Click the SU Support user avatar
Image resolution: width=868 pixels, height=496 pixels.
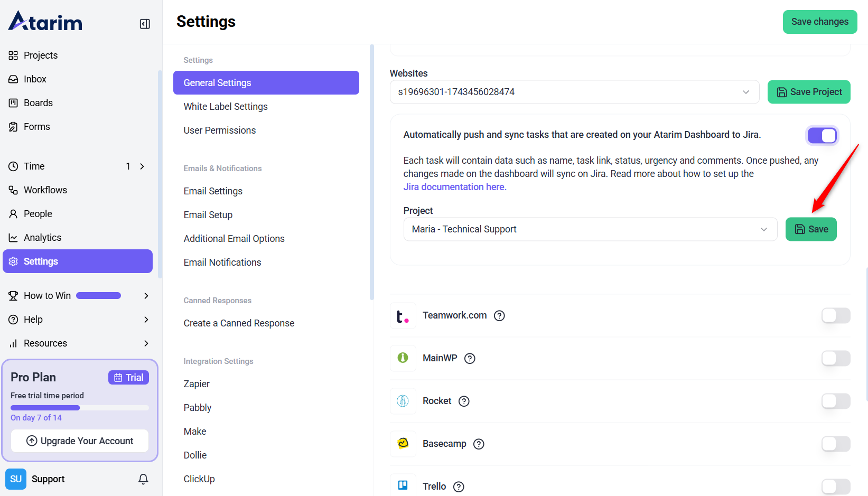coord(16,479)
